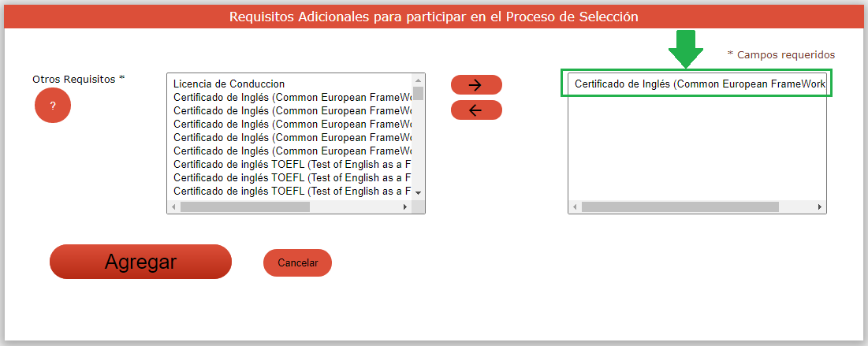Click left list vertical scrollbar thumb
The height and width of the screenshot is (346, 868).
(419, 93)
